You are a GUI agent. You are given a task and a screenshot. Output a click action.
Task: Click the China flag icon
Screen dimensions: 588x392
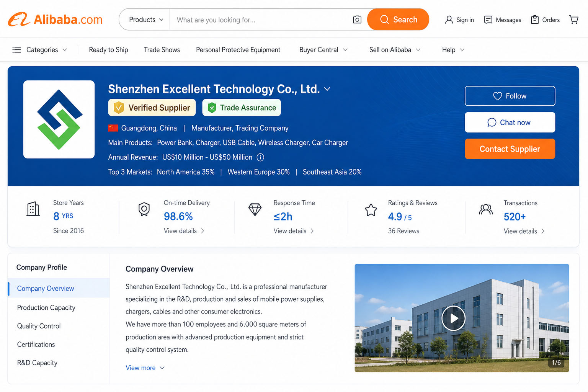point(113,128)
